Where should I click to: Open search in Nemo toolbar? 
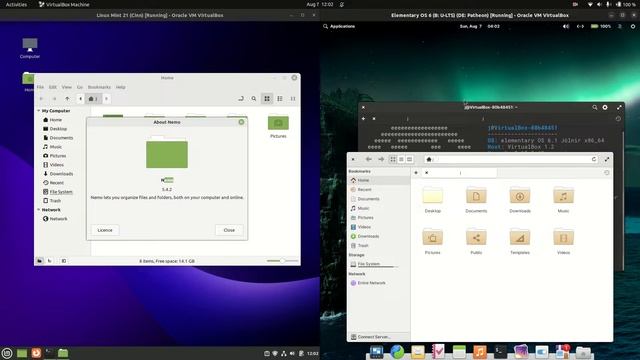254,98
